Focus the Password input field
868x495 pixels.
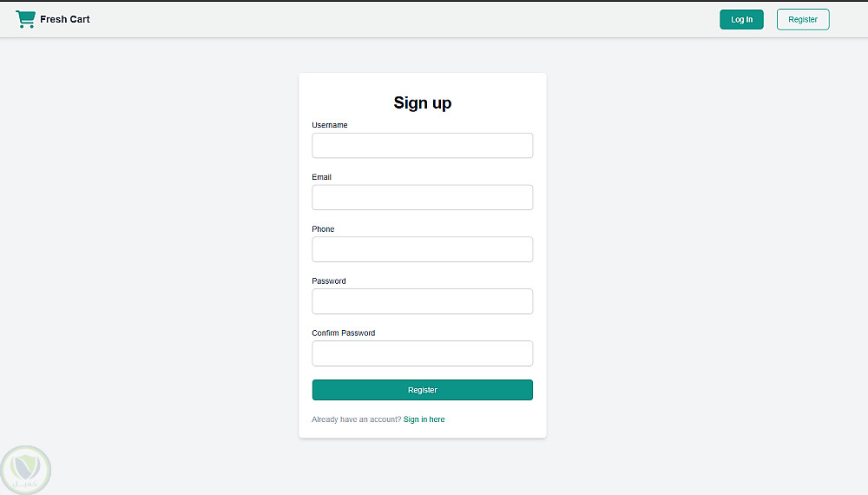click(422, 302)
